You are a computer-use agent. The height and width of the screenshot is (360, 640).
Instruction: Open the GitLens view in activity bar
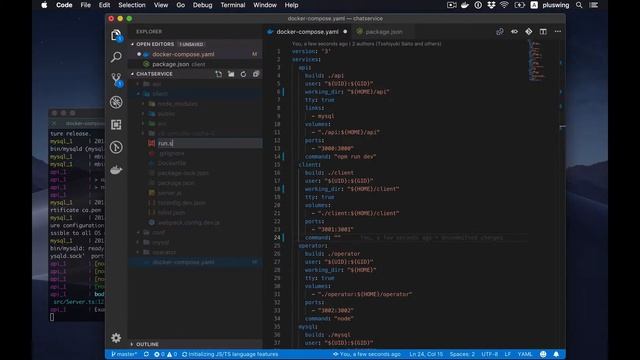coord(116,147)
